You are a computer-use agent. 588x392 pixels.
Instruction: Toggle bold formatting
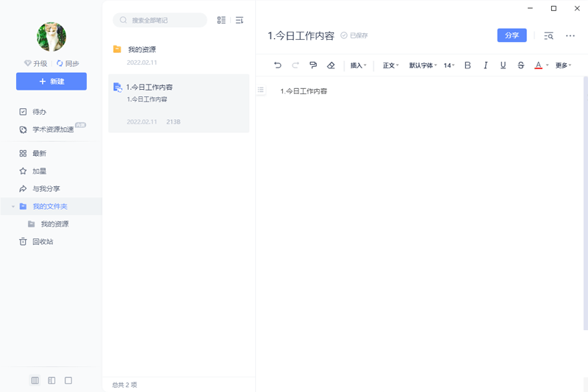click(467, 65)
